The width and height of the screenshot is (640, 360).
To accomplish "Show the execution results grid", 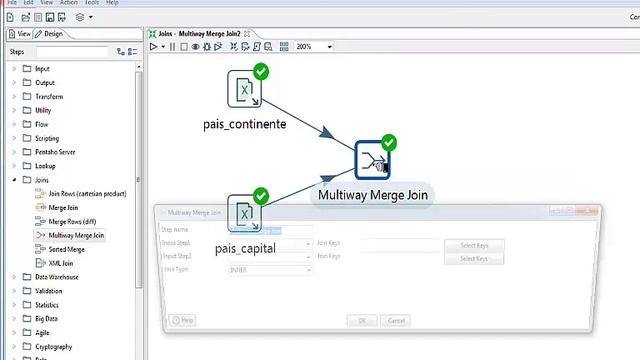I will click(x=284, y=47).
